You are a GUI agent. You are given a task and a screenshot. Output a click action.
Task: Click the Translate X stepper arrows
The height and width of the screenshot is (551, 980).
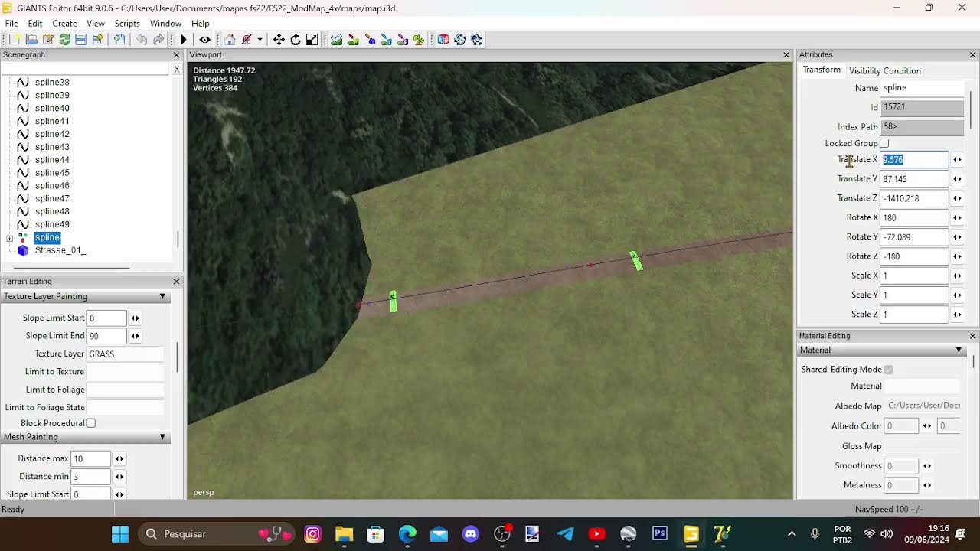click(x=957, y=160)
